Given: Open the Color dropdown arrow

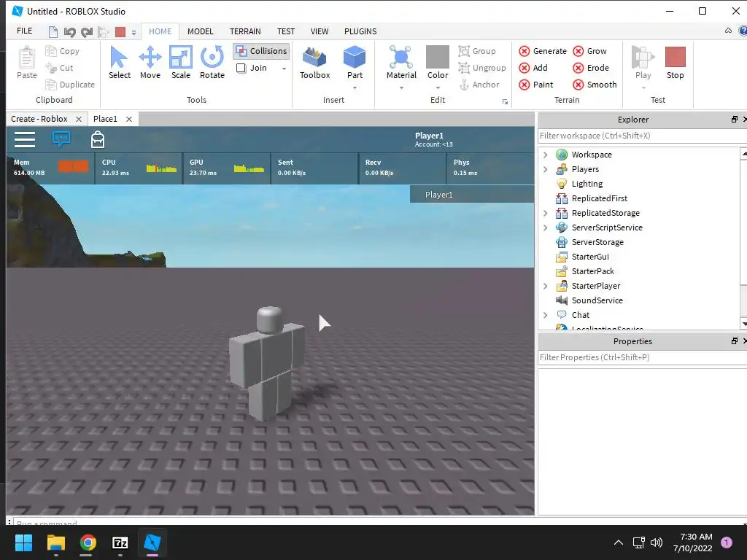Looking at the screenshot, I should [x=438, y=87].
